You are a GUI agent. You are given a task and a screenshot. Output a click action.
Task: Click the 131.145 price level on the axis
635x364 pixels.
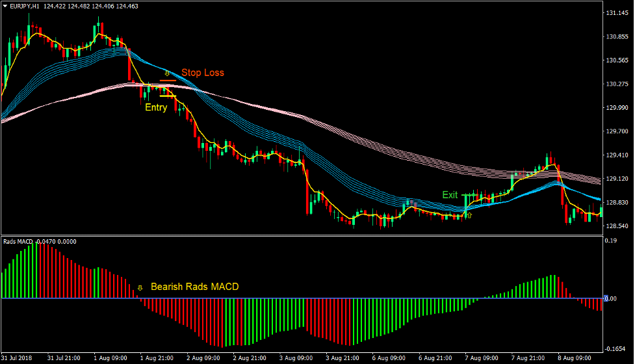[x=617, y=13]
